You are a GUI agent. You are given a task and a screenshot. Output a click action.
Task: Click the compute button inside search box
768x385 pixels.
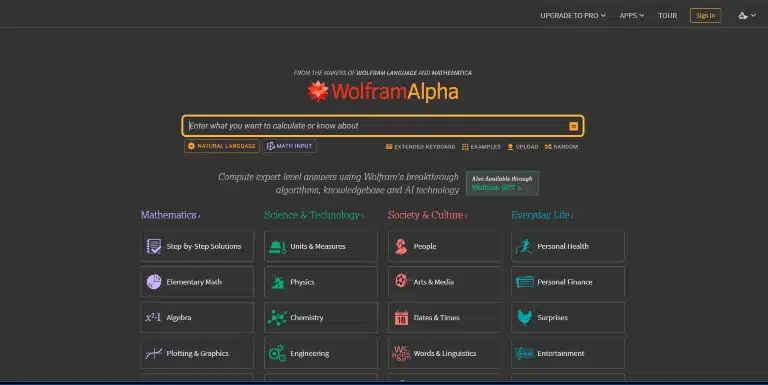tap(573, 126)
